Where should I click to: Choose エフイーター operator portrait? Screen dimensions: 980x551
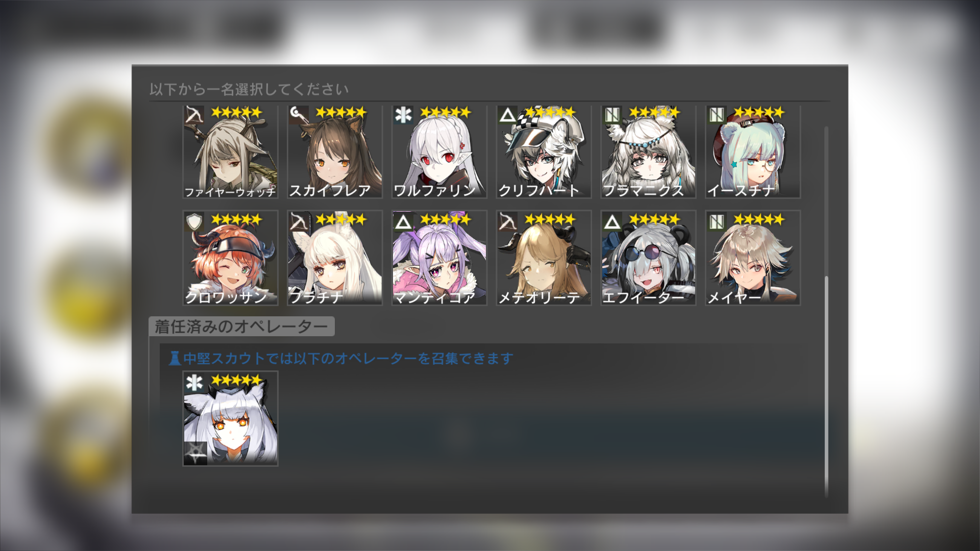point(648,258)
